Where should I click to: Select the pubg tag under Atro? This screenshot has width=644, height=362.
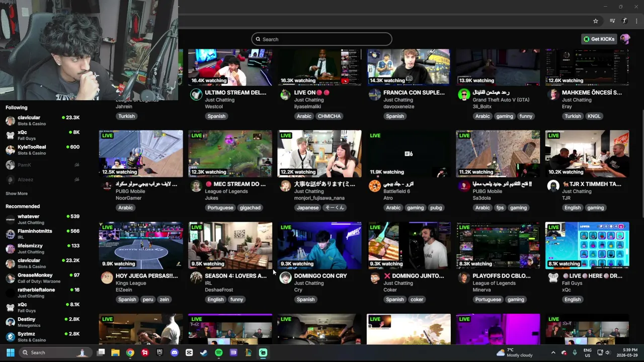436,208
